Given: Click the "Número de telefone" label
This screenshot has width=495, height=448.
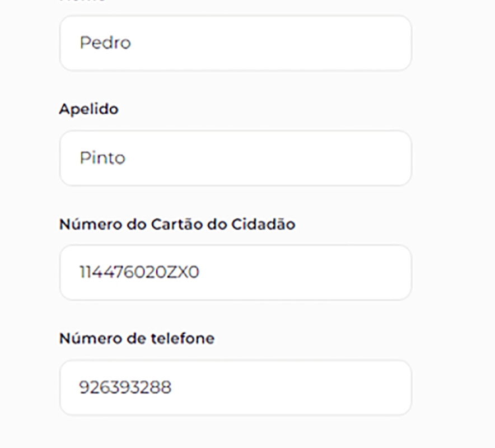Looking at the screenshot, I should pyautogui.click(x=137, y=339).
